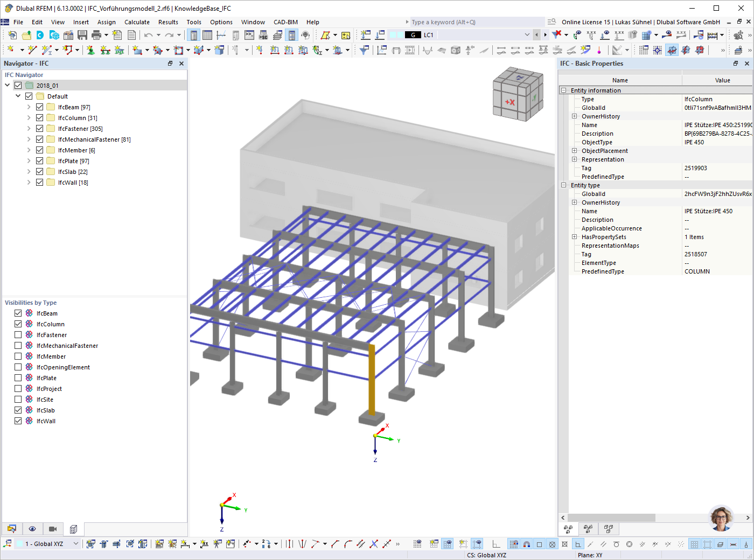Collapse the 2018_01 tree node
The width and height of the screenshot is (754, 560).
pos(8,85)
